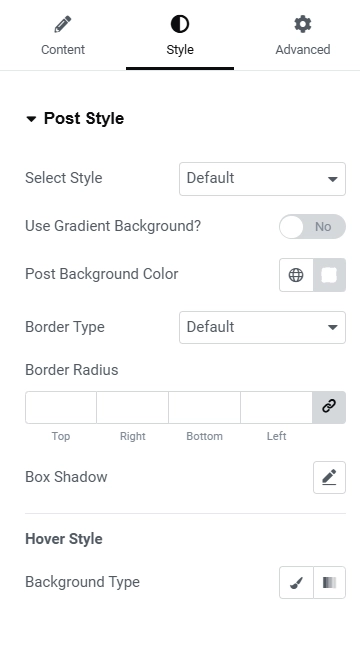Click the half-circle Style icon

click(x=180, y=24)
